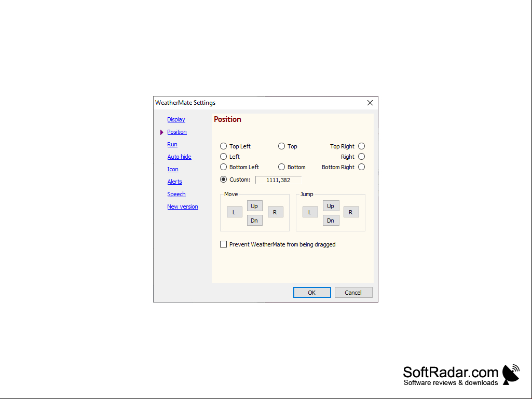The height and width of the screenshot is (399, 532).
Task: Enable Prevent WeatherMate from being dragged checkbox
Action: coord(223,244)
